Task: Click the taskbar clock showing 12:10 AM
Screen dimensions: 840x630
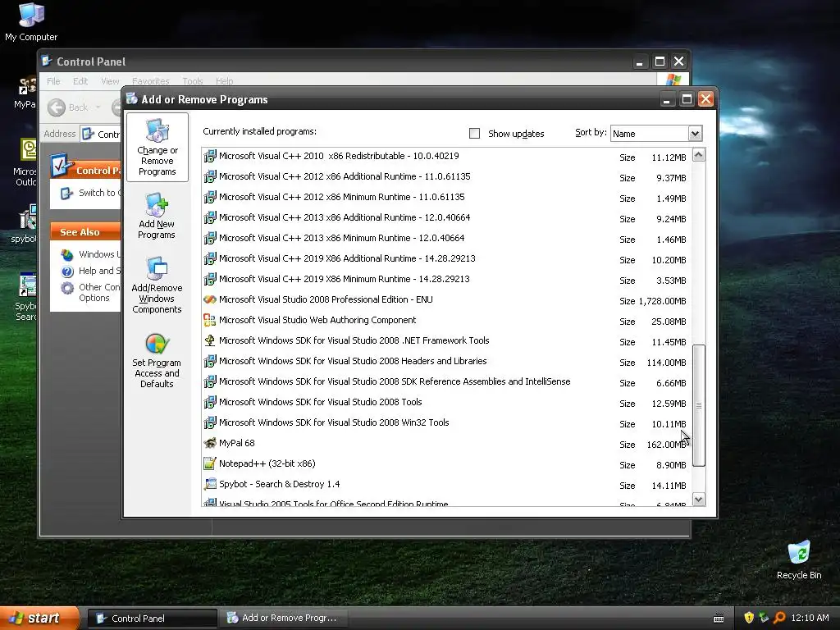Action: [810, 618]
